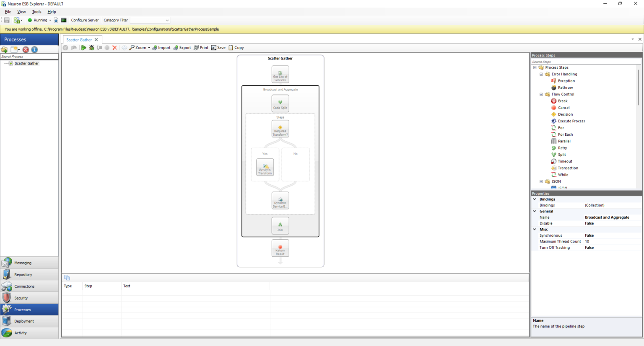Toggle the Synchronous property value
This screenshot has height=346, width=644.
589,235
